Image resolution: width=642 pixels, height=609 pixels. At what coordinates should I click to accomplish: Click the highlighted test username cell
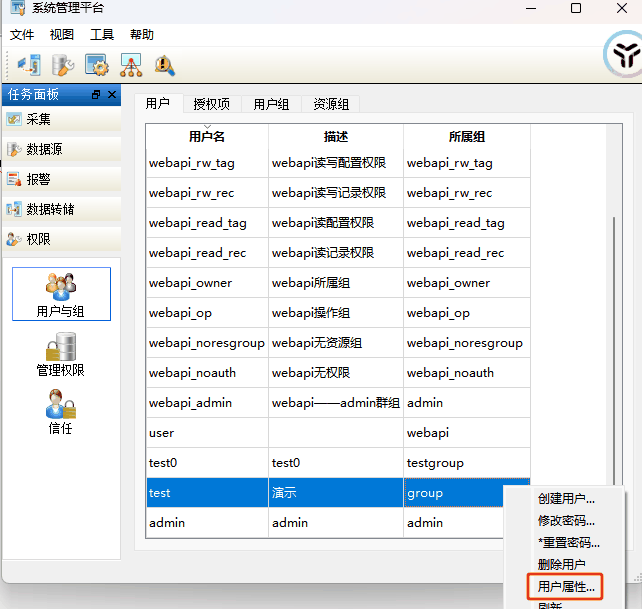coord(207,493)
